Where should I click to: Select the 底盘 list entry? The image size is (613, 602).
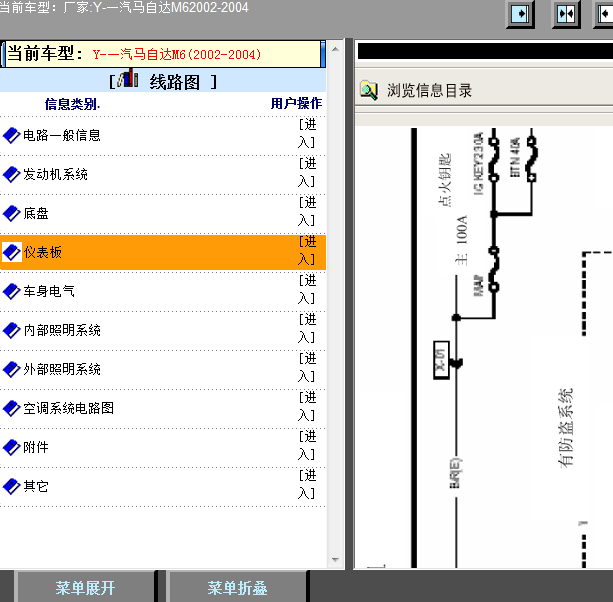coord(36,213)
